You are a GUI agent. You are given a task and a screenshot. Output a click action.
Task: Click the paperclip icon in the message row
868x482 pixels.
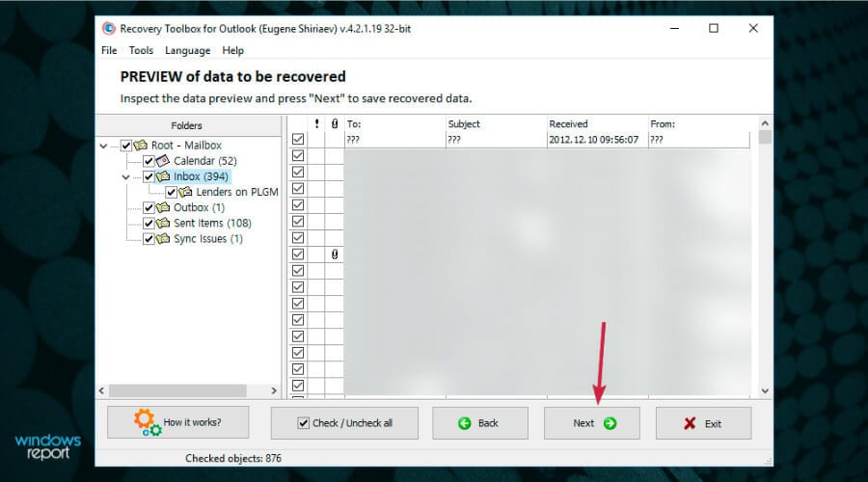click(335, 254)
